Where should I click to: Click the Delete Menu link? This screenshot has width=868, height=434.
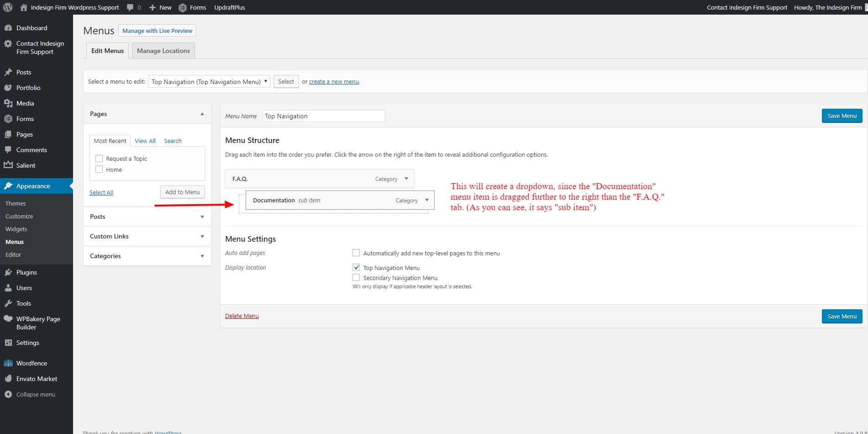242,316
